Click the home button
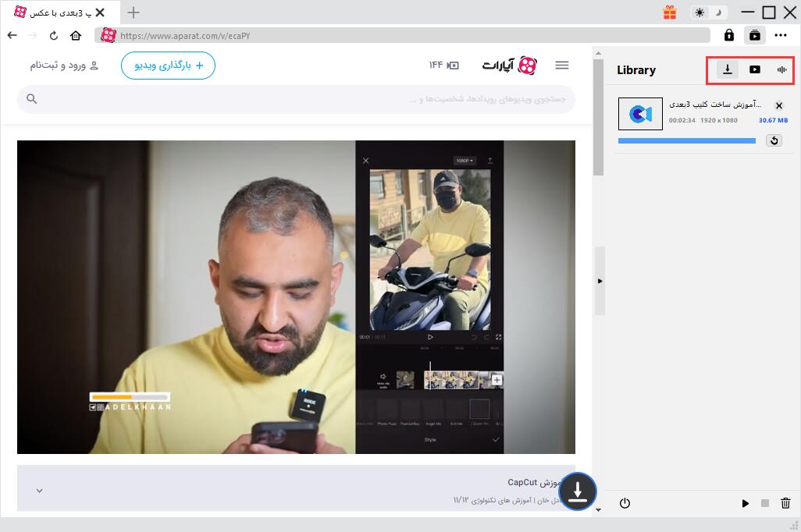 coord(76,35)
